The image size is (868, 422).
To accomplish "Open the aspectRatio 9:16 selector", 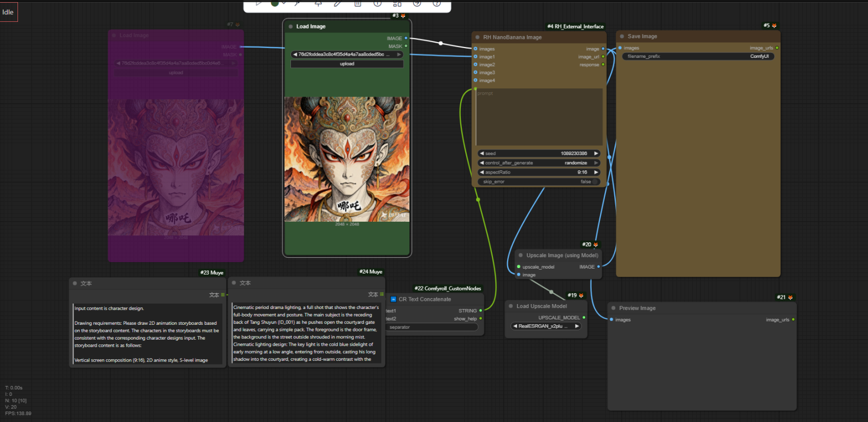I will click(x=539, y=173).
